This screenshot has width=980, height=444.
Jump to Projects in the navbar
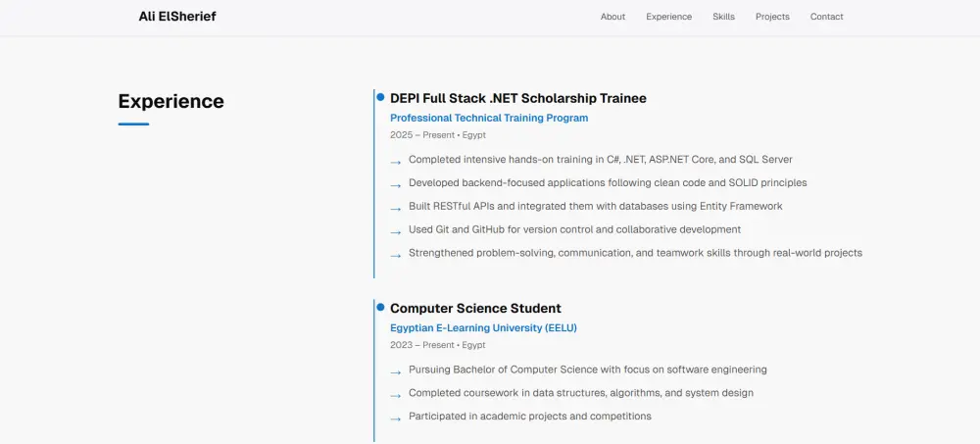click(x=772, y=17)
